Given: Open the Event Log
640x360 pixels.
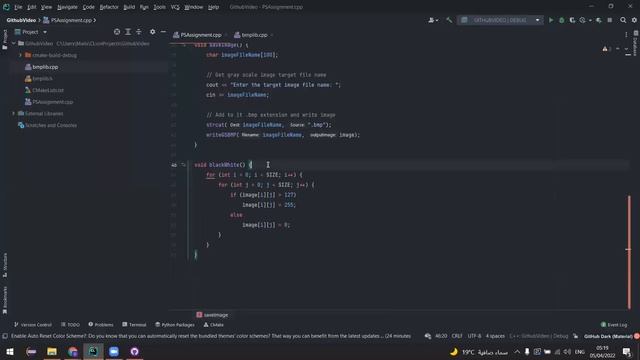Looking at the screenshot, I should point(614,325).
